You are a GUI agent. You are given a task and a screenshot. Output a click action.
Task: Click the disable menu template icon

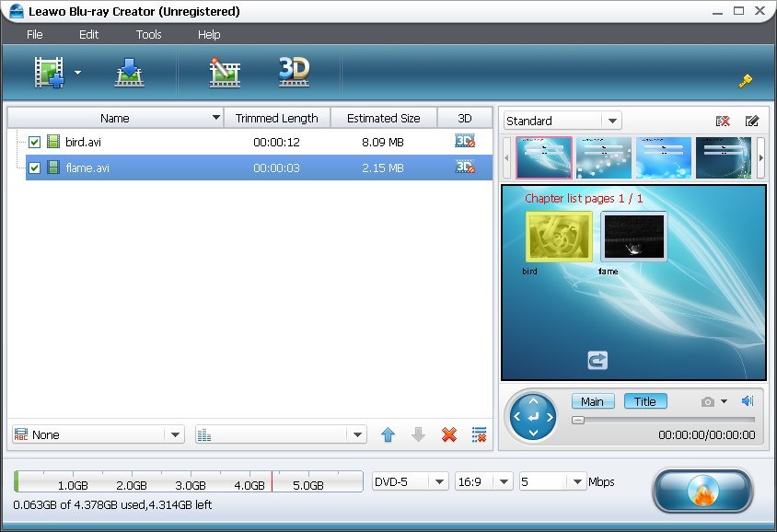click(x=723, y=121)
